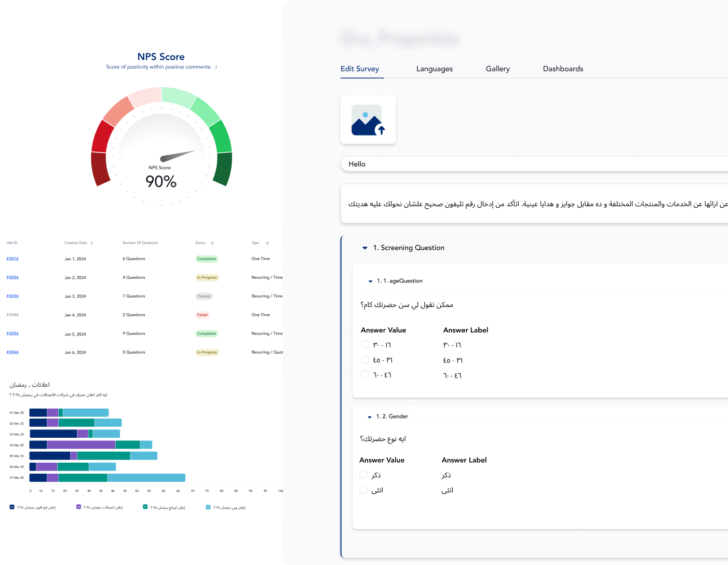
Task: Click the NPS Score info icon
Action: tap(216, 67)
